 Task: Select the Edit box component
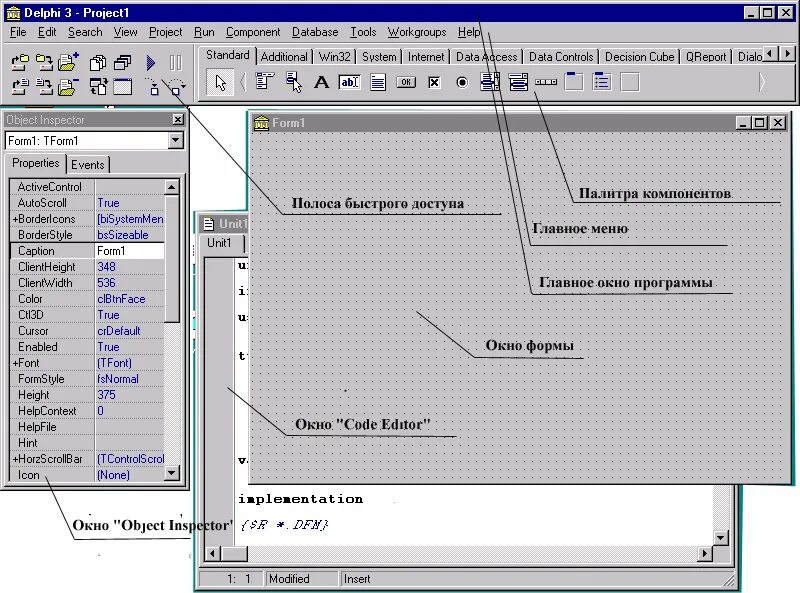tap(349, 82)
